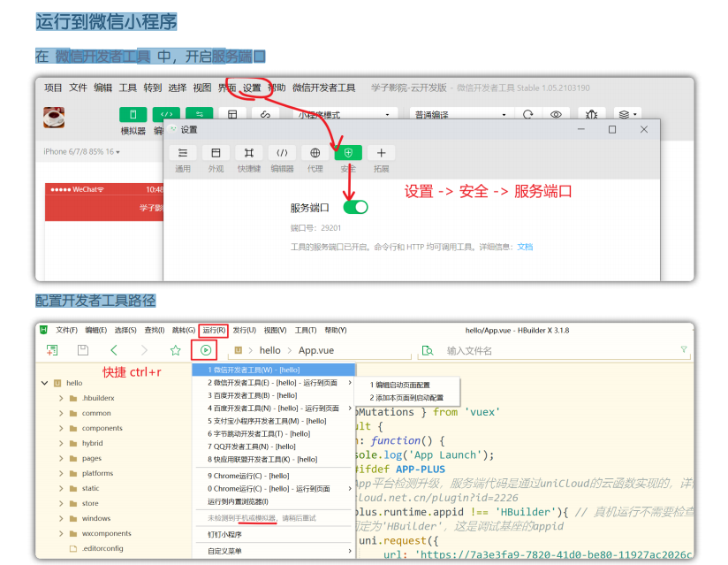Open the 工具 menu in WeChat devtools
This screenshot has width=728, height=565.
pyautogui.click(x=128, y=88)
